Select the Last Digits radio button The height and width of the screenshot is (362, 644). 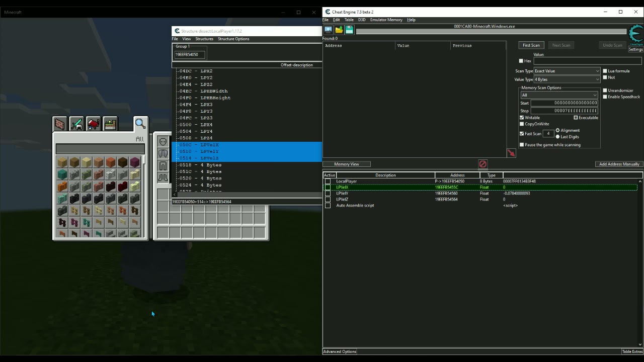[557, 137]
